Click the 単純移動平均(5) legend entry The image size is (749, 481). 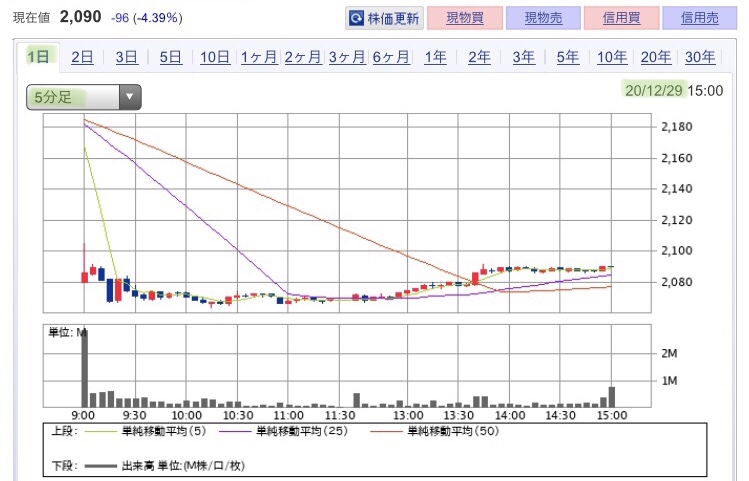145,431
